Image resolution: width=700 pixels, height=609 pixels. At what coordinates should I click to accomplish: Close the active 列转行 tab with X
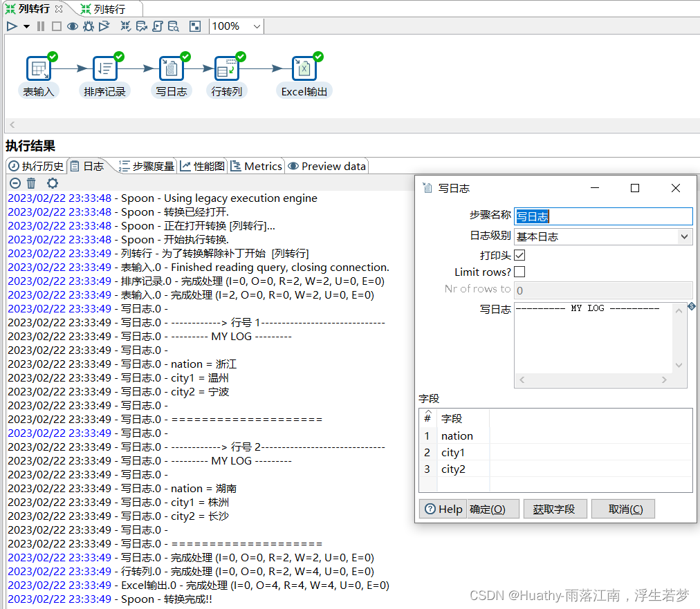coord(59,9)
